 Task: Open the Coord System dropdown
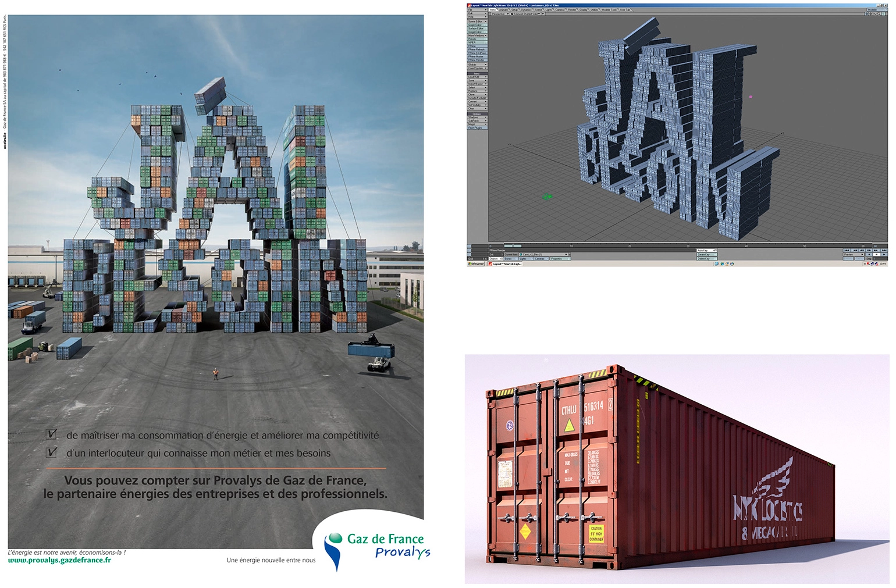(x=477, y=68)
